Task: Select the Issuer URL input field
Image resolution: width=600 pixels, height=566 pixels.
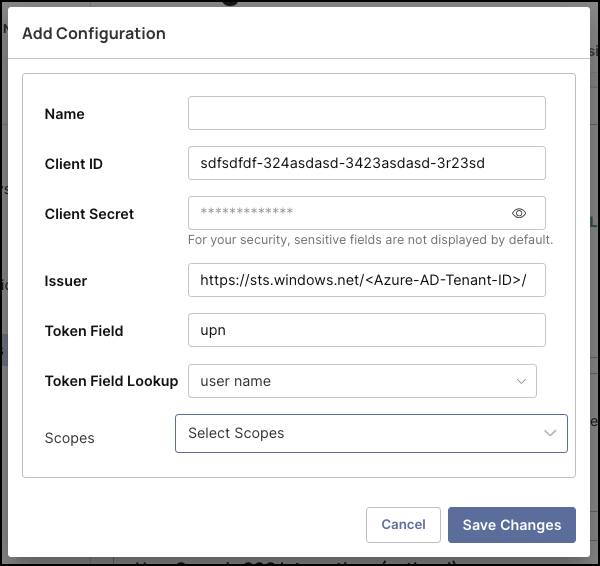Action: pos(366,280)
